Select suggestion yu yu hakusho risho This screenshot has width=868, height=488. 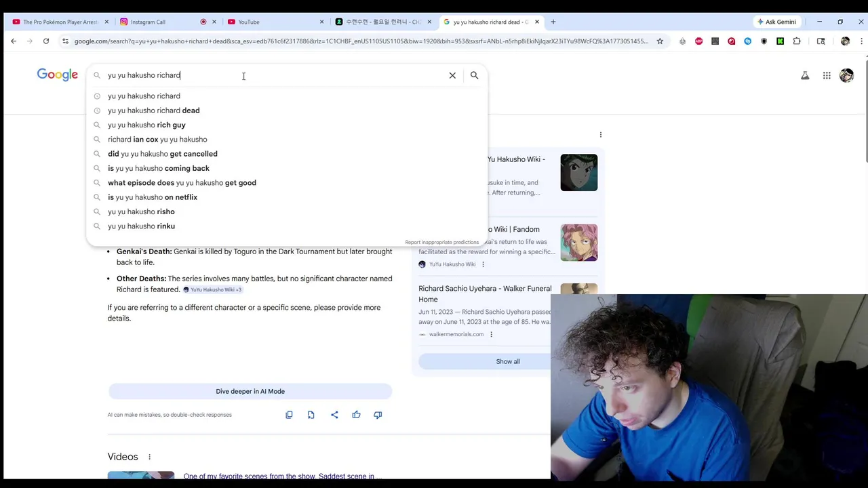coord(287,211)
